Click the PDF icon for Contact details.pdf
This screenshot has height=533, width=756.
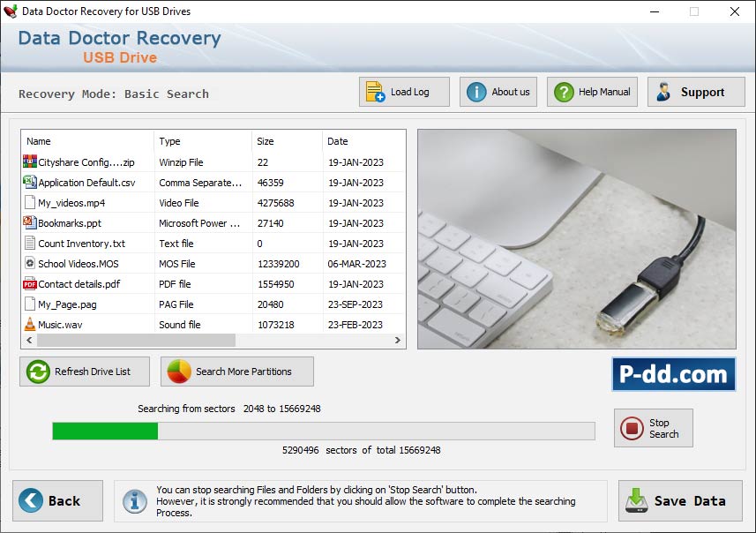point(30,283)
